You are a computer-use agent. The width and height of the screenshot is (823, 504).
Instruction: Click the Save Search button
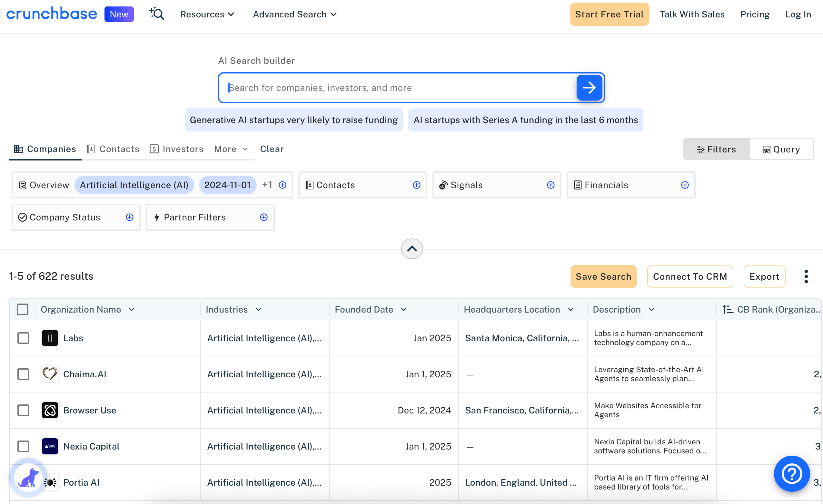[x=603, y=276]
